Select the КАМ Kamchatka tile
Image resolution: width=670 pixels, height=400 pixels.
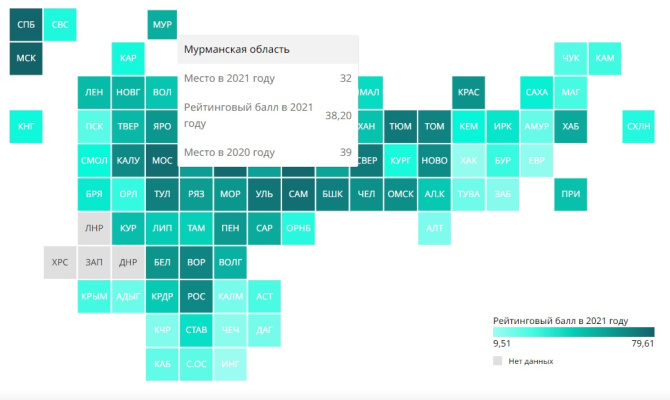coord(604,58)
